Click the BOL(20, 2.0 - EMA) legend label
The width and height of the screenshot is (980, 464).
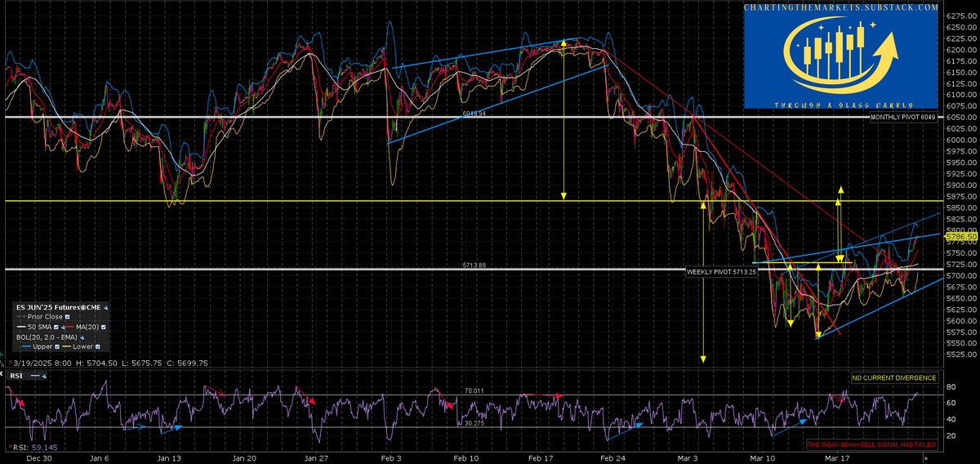click(47, 337)
